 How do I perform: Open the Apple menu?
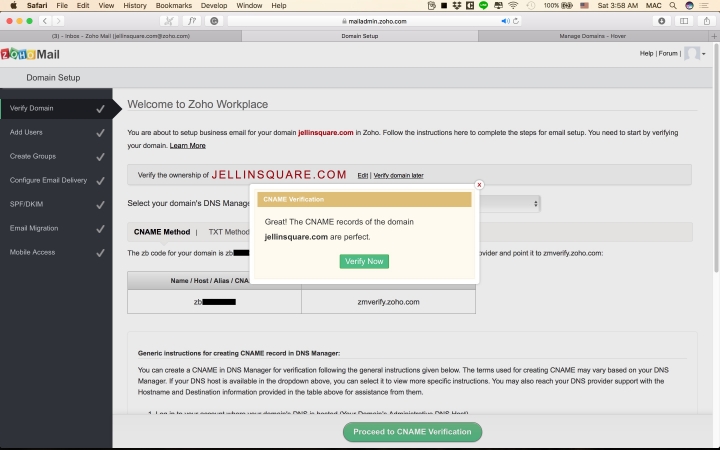click(x=13, y=6)
